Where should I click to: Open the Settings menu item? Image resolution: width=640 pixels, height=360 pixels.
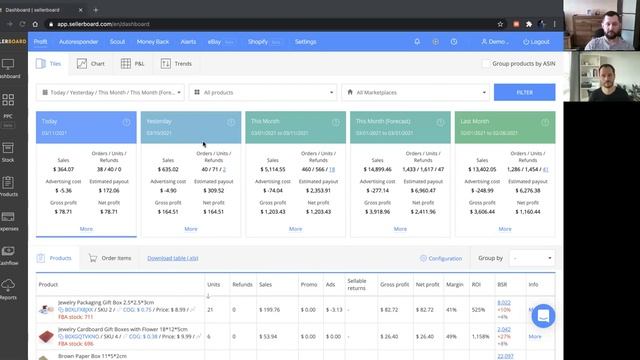305,42
